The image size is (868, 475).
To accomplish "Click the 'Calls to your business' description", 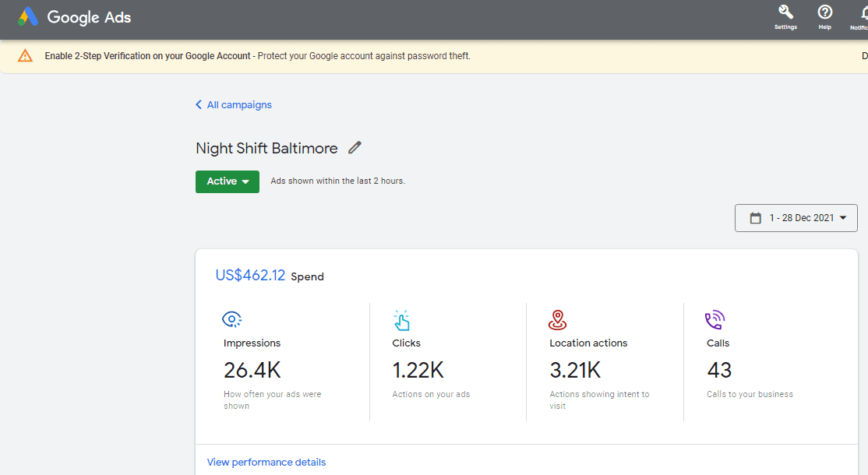I will 750,394.
